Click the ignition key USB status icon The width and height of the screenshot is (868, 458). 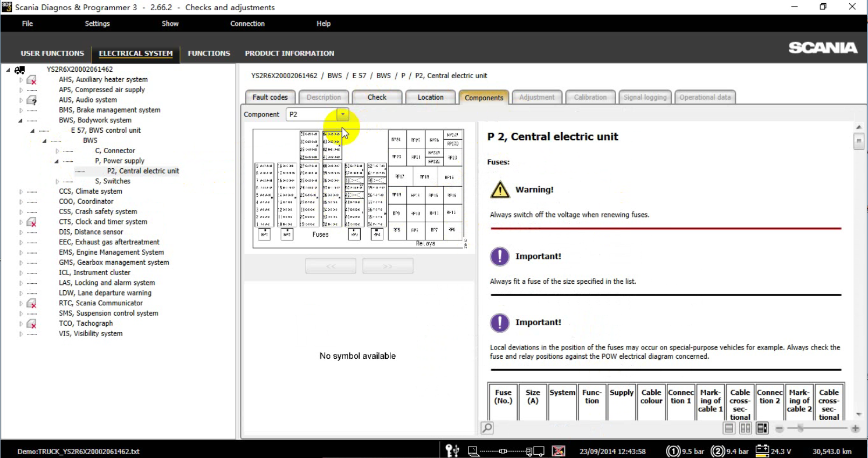click(452, 450)
